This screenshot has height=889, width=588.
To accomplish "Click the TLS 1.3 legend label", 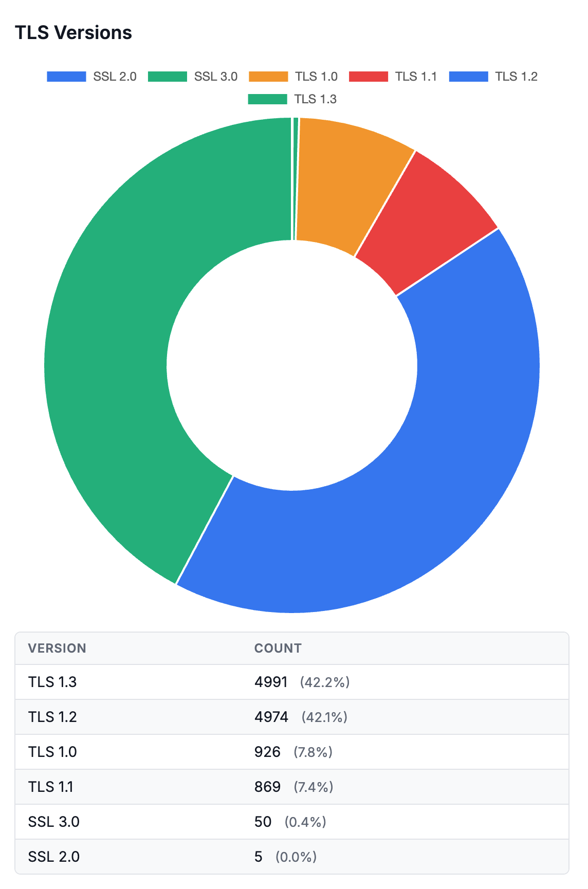I will pos(315,99).
